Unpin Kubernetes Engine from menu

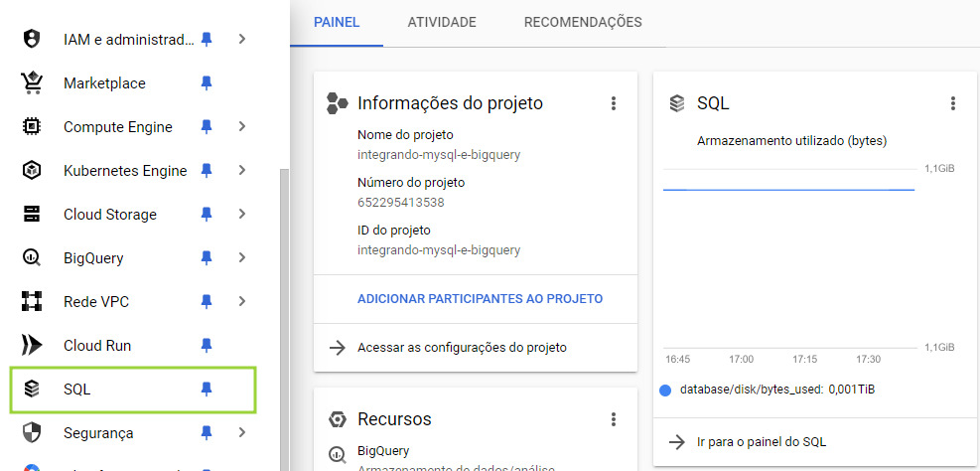207,170
